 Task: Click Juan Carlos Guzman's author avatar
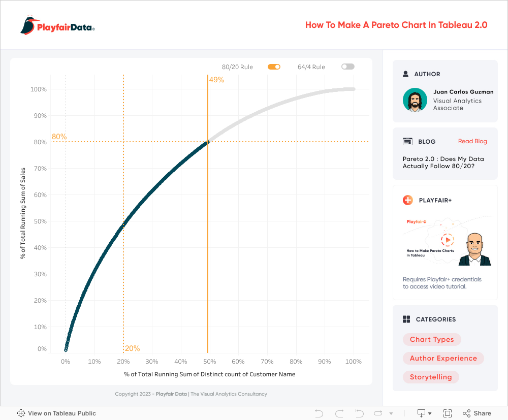pyautogui.click(x=415, y=100)
